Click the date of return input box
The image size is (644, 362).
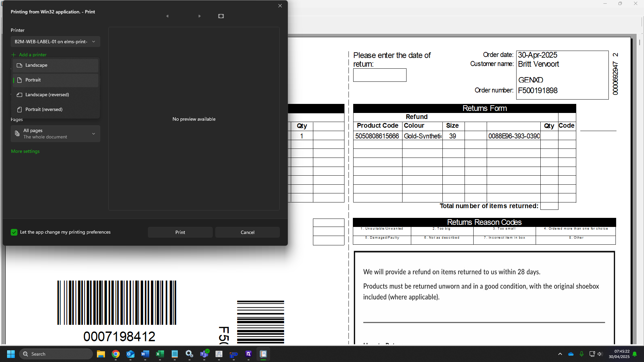[x=380, y=75]
